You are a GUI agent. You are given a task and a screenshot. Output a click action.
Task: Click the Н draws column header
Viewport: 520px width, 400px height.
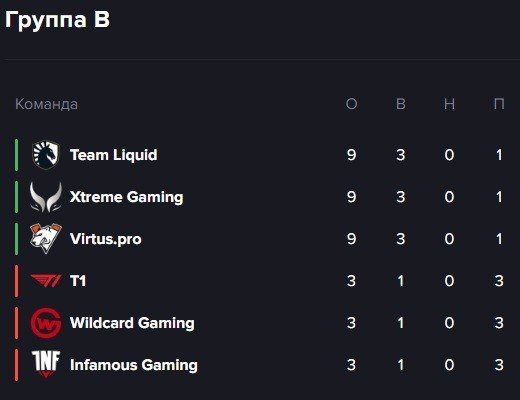[449, 104]
